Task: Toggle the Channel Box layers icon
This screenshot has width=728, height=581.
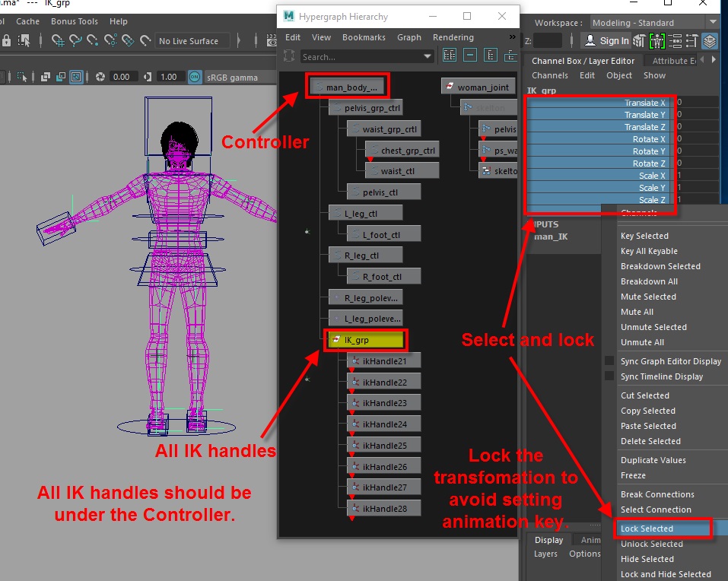Action: 709,41
